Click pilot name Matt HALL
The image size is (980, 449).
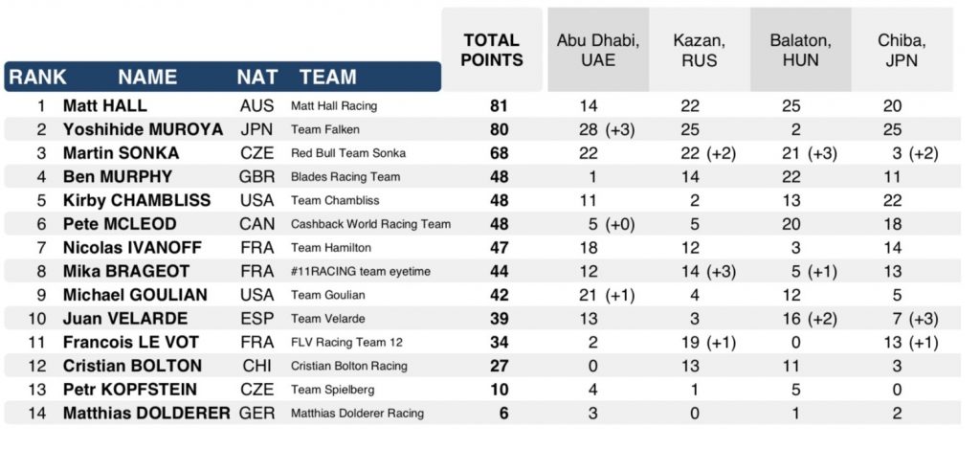(x=105, y=106)
